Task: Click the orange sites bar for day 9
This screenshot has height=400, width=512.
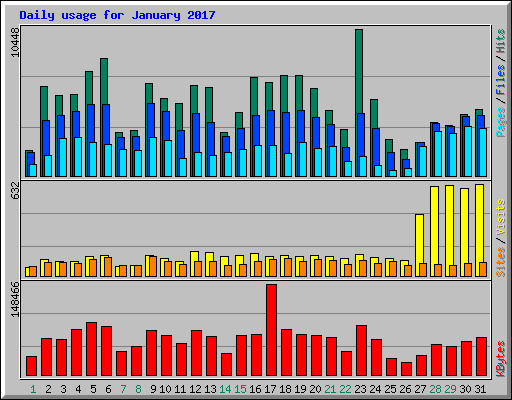Action: 153,266
